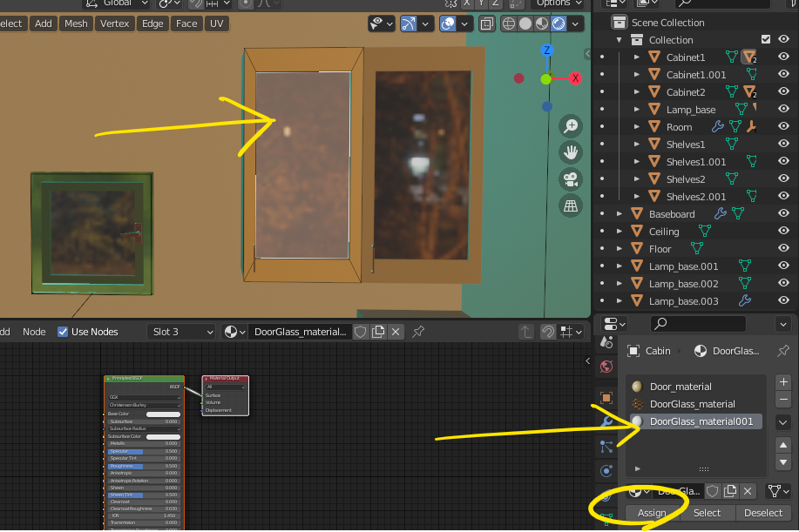The width and height of the screenshot is (799, 532).
Task: Open the overlays options dropdown arrow
Action: coord(464,24)
